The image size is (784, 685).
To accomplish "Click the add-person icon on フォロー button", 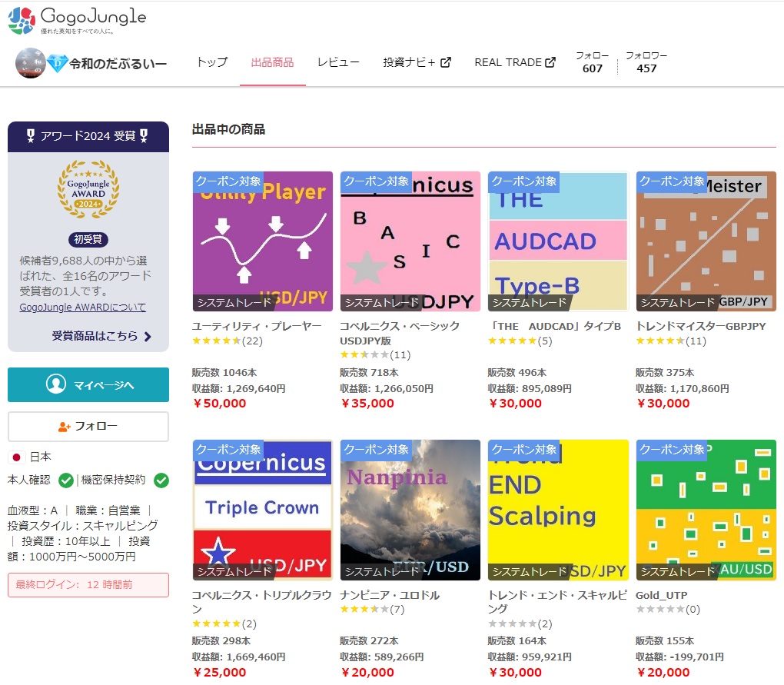I will [x=64, y=427].
